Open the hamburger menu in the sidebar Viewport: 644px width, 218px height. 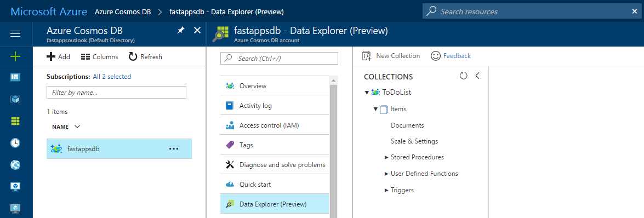point(15,34)
